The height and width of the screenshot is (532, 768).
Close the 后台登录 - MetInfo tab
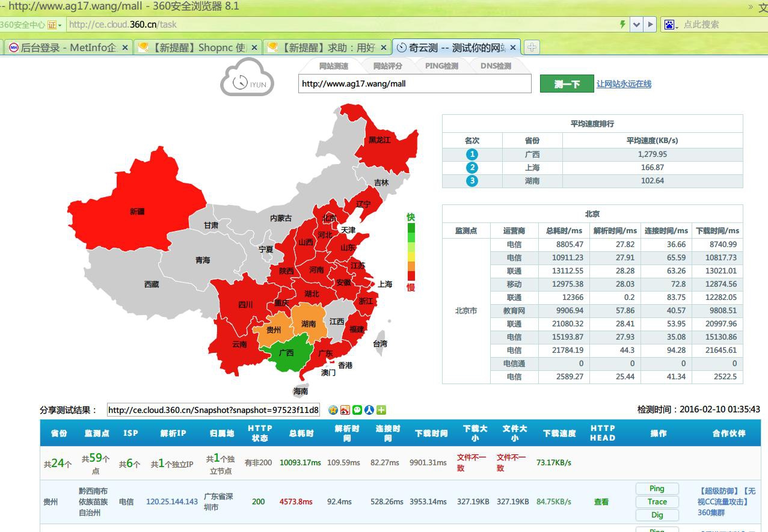pos(125,47)
